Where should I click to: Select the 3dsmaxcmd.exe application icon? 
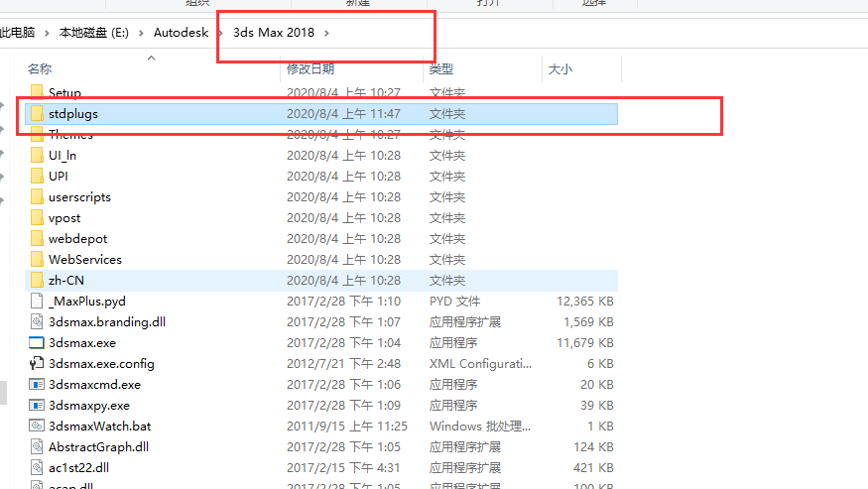pyautogui.click(x=37, y=384)
